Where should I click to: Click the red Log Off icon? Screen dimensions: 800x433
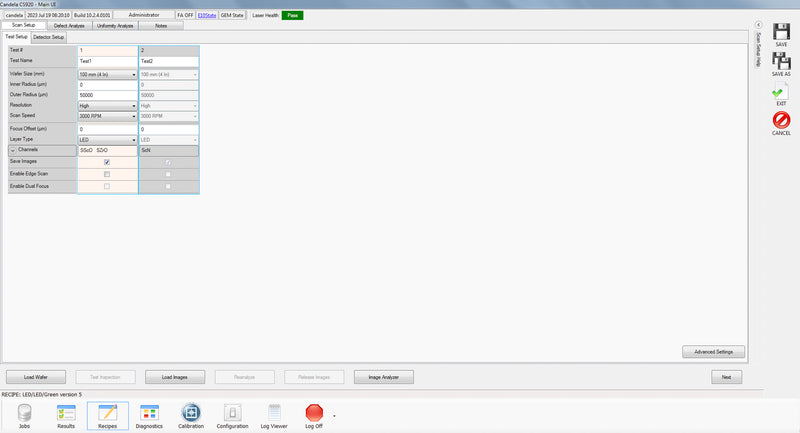click(314, 414)
